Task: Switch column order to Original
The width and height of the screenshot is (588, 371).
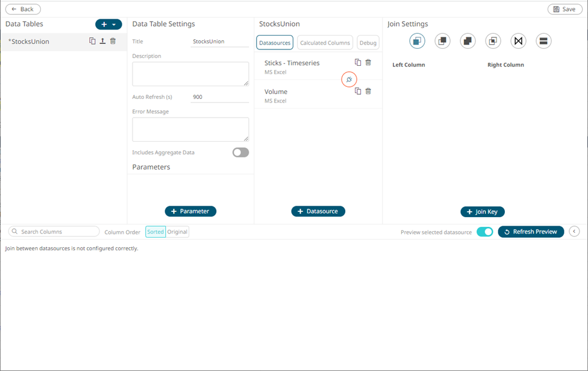Action: coord(177,232)
